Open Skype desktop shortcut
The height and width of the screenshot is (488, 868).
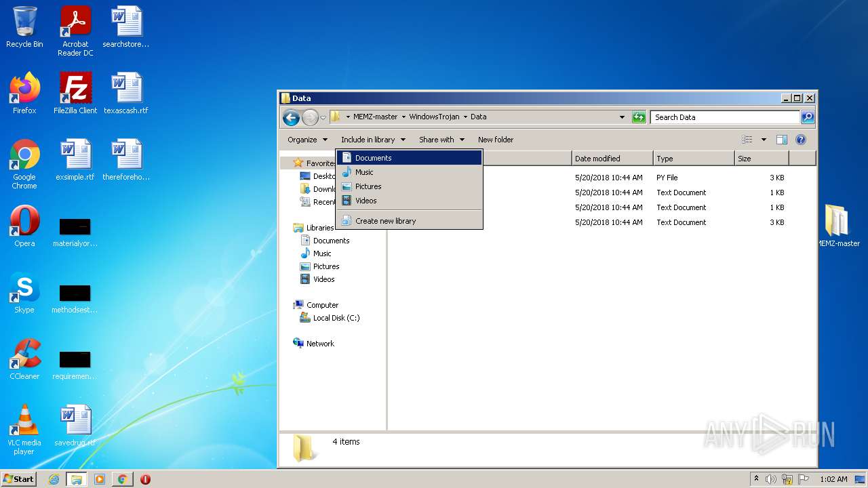coord(24,292)
